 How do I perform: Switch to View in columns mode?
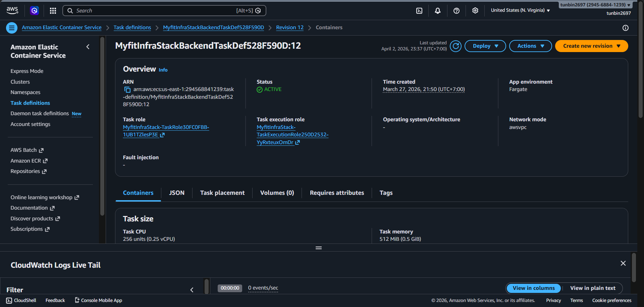pos(533,288)
